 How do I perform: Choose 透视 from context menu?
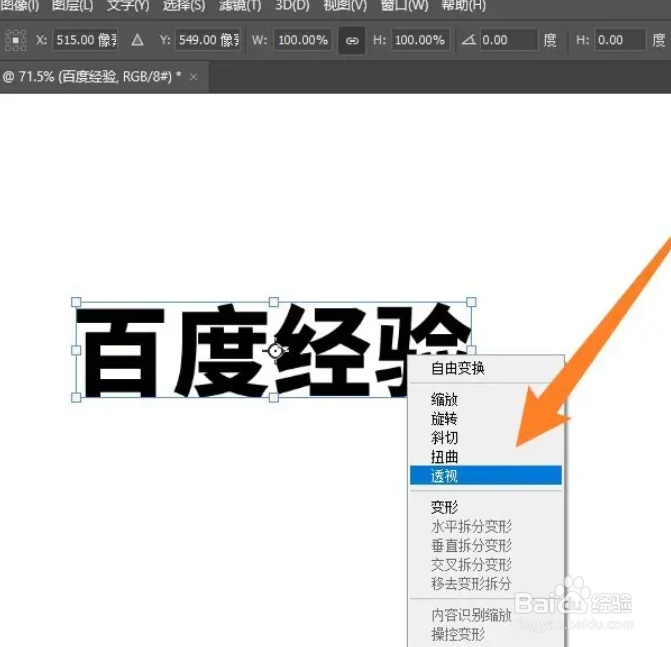click(486, 475)
